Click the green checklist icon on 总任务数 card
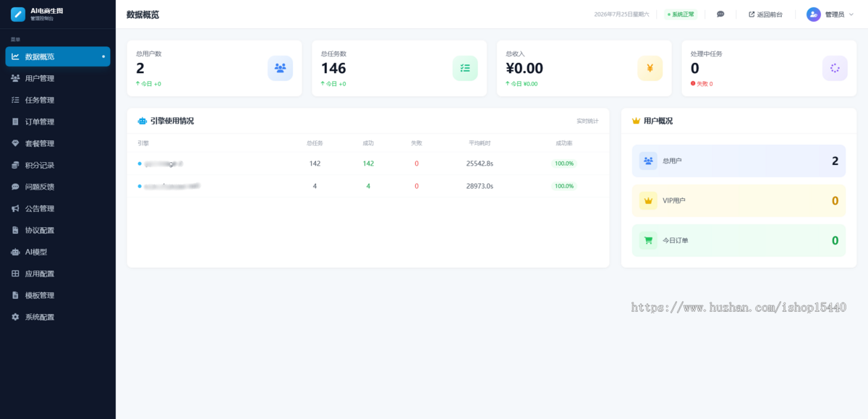Image resolution: width=868 pixels, height=419 pixels. [465, 68]
